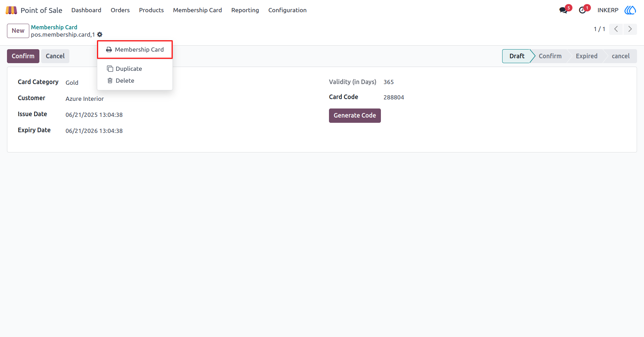Open the Point of Sale app icon
644x337 pixels.
click(11, 10)
